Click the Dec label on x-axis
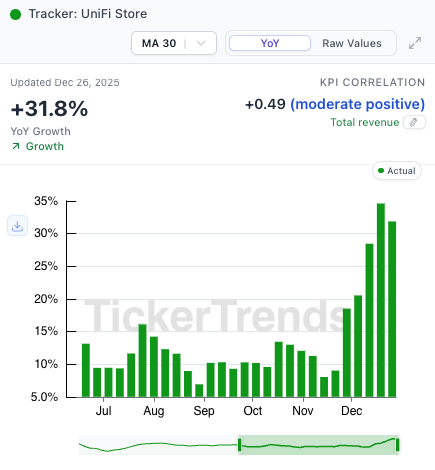 point(351,411)
